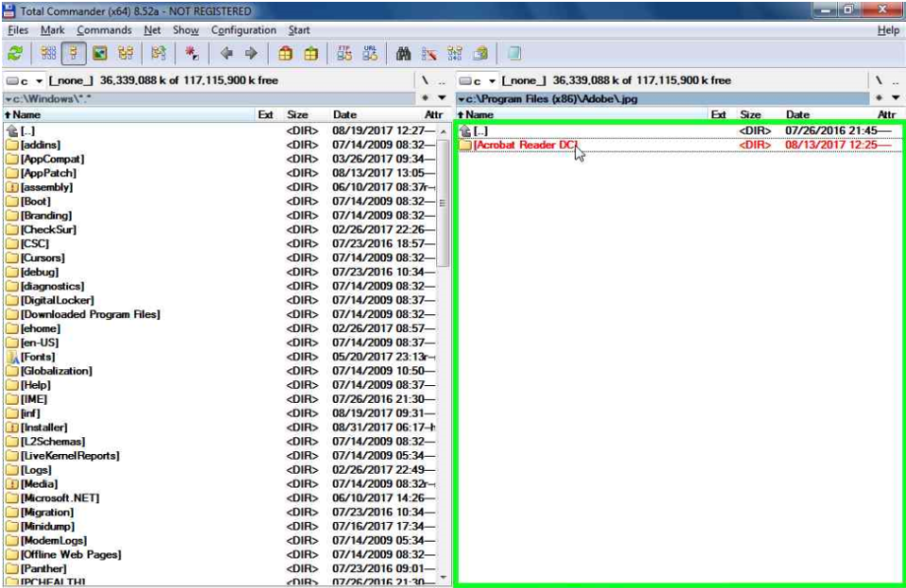Click the Pack files toolbar icon
The image size is (906, 588).
(286, 54)
